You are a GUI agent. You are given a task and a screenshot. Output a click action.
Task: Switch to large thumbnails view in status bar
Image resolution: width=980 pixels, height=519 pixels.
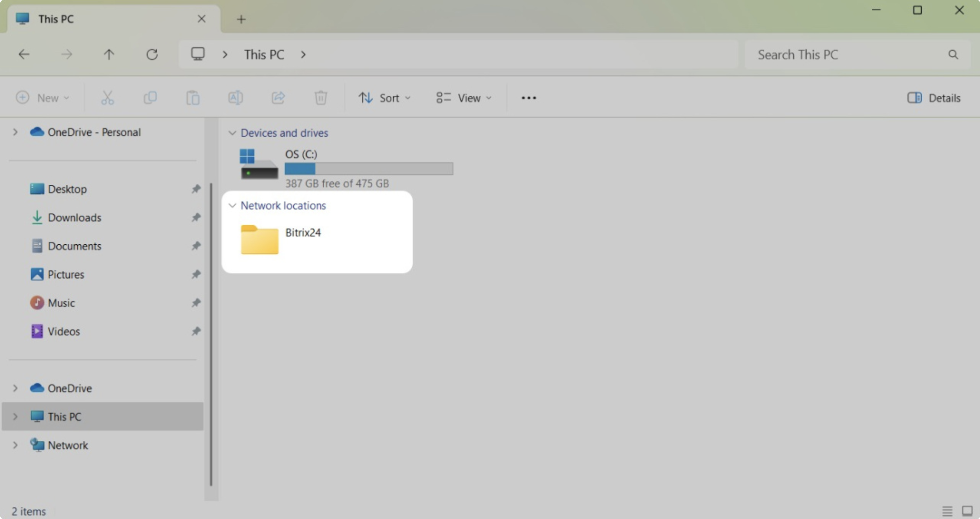(967, 511)
